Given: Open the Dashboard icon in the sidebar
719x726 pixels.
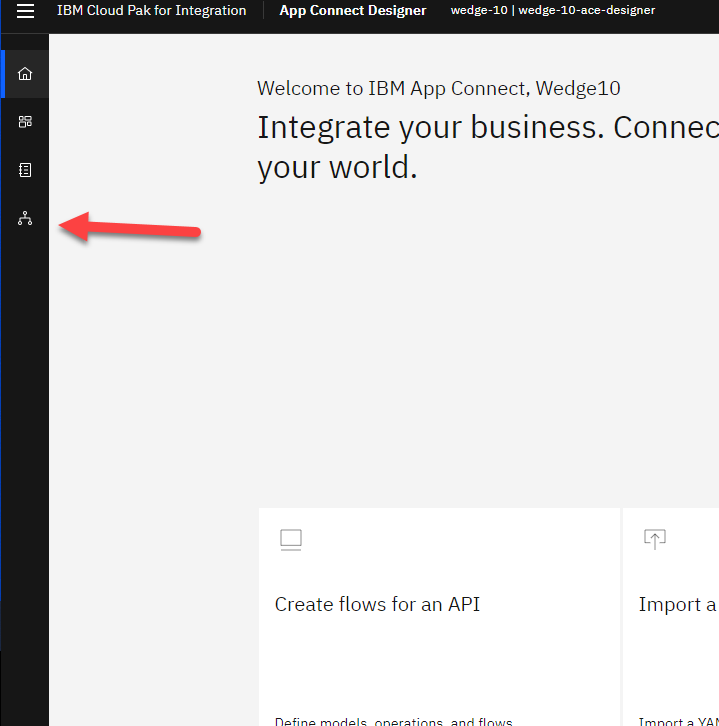Looking at the screenshot, I should coord(25,122).
